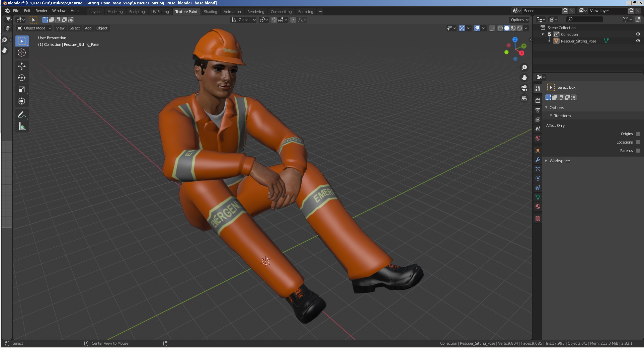This screenshot has height=348, width=644.
Task: Expand the Workspace panel
Action: coord(547,161)
